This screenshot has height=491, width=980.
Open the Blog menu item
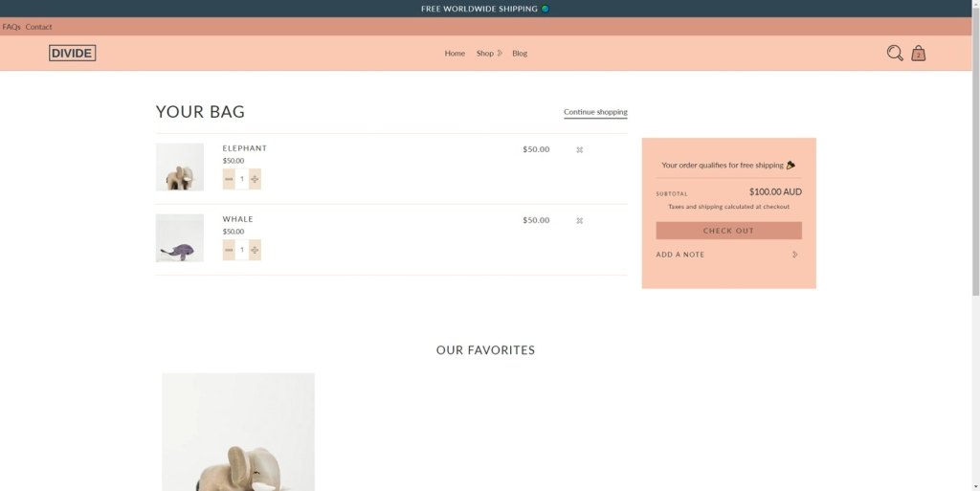pos(520,54)
